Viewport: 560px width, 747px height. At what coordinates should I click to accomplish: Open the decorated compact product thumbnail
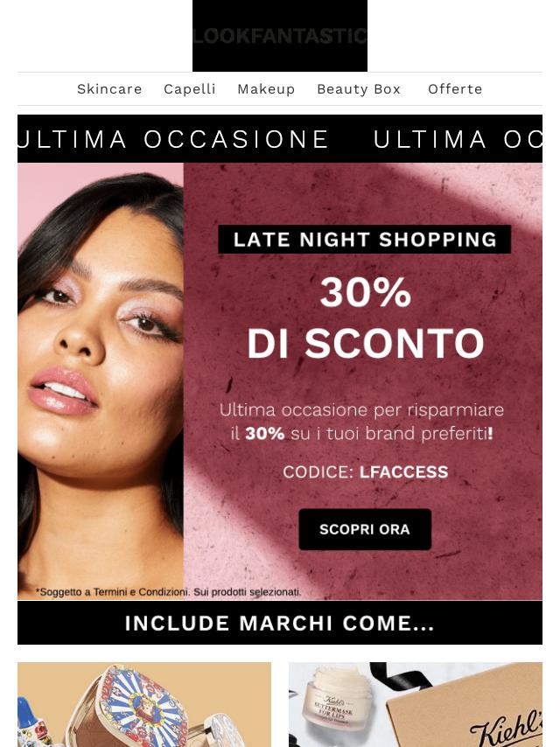click(x=144, y=705)
